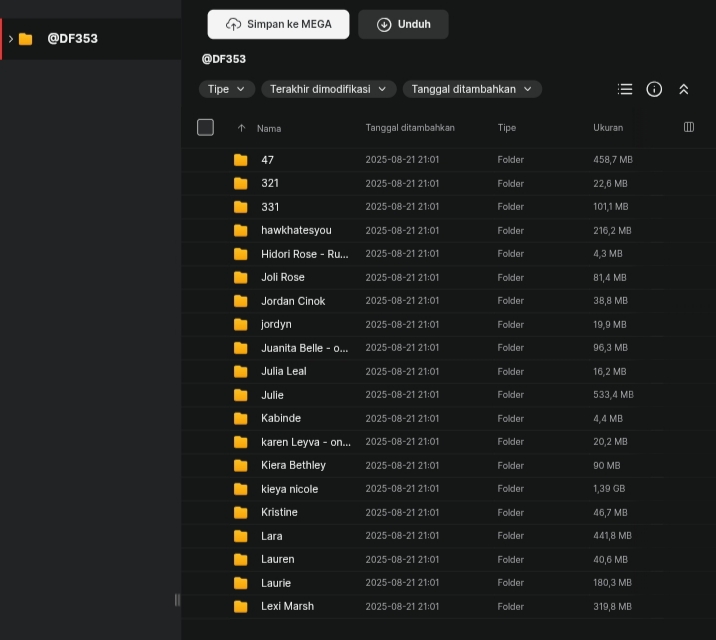Click the Simpan ke MEGA button
Viewport: 716px width, 640px height.
click(278, 24)
